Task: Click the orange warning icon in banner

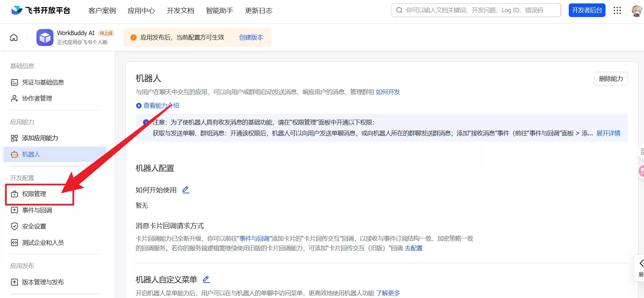Action: click(133, 38)
